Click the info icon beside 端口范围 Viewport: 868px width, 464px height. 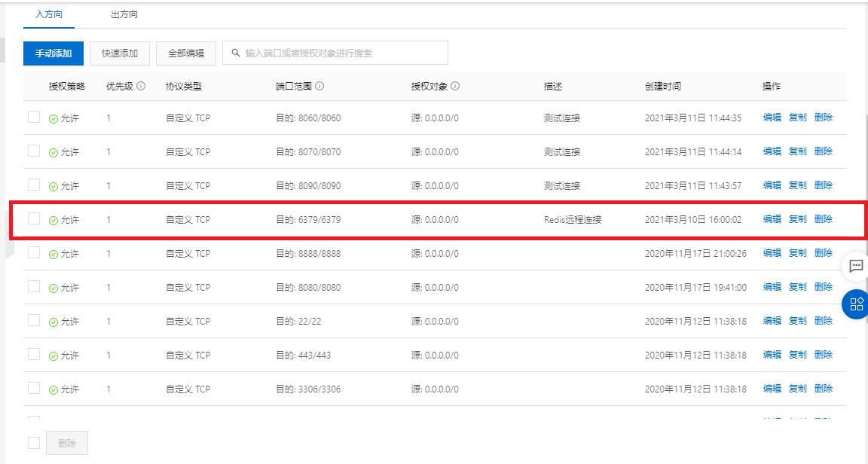coord(319,86)
